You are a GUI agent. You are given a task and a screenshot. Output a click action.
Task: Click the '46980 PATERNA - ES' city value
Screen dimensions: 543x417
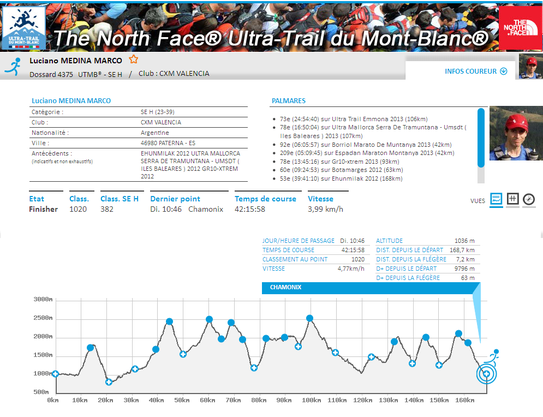pyautogui.click(x=168, y=143)
